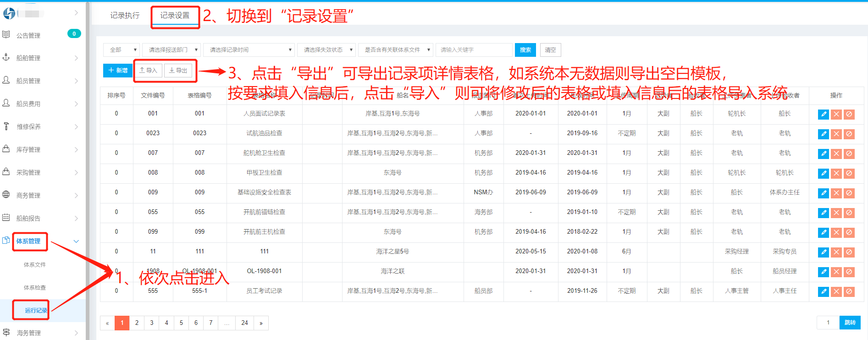Edit the 舵机舱卫生检查 record

click(824, 154)
